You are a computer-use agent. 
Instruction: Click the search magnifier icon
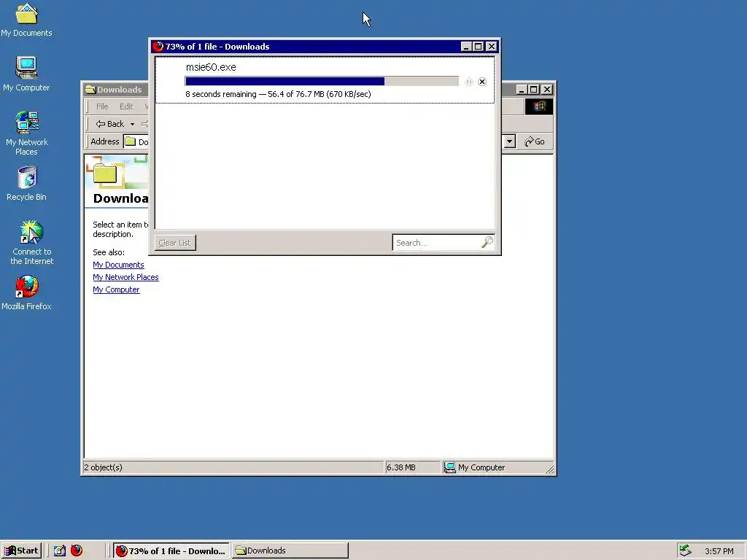487,242
